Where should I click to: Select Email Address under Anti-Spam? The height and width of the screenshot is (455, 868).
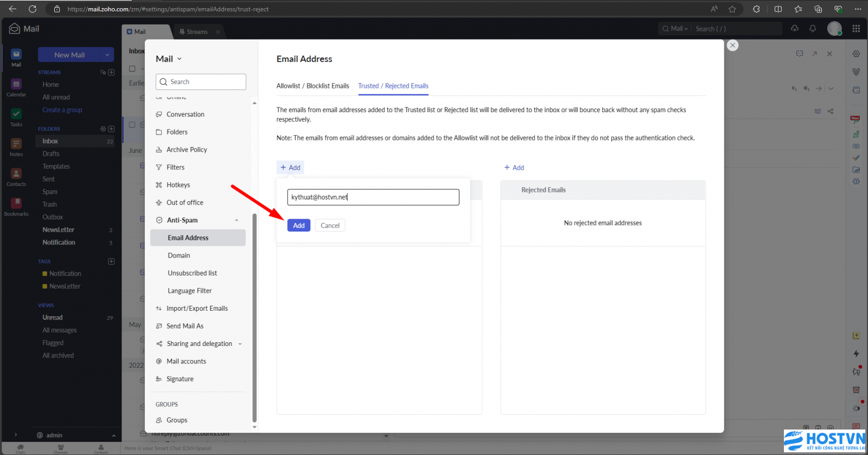[197, 238]
